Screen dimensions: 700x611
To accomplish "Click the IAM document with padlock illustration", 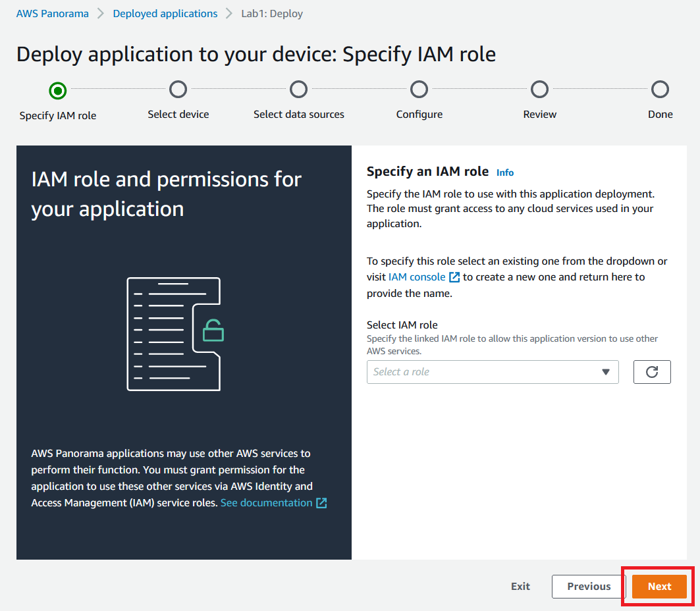I will (175, 334).
